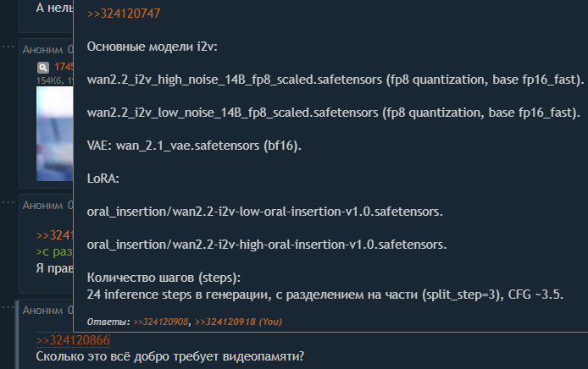This screenshot has height=369, width=588.
Task: Click the wan2.2-i2v-low-oral-insertion LoRA line
Action: pos(264,212)
